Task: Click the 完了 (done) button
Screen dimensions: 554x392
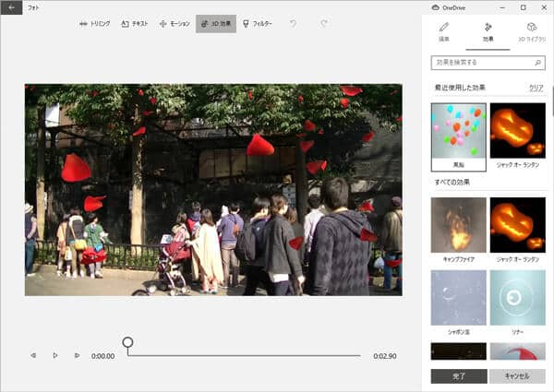Action: [x=459, y=376]
